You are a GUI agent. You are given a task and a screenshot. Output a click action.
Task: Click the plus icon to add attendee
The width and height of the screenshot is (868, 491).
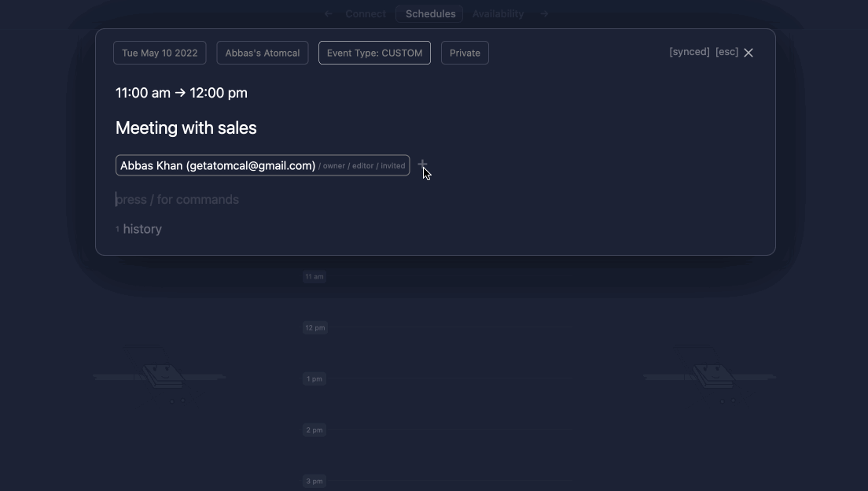pos(422,164)
